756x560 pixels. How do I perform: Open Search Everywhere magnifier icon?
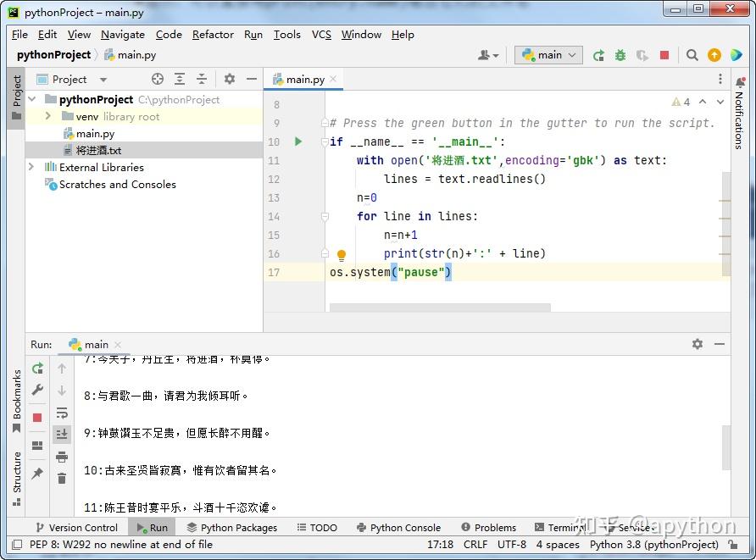pyautogui.click(x=692, y=54)
